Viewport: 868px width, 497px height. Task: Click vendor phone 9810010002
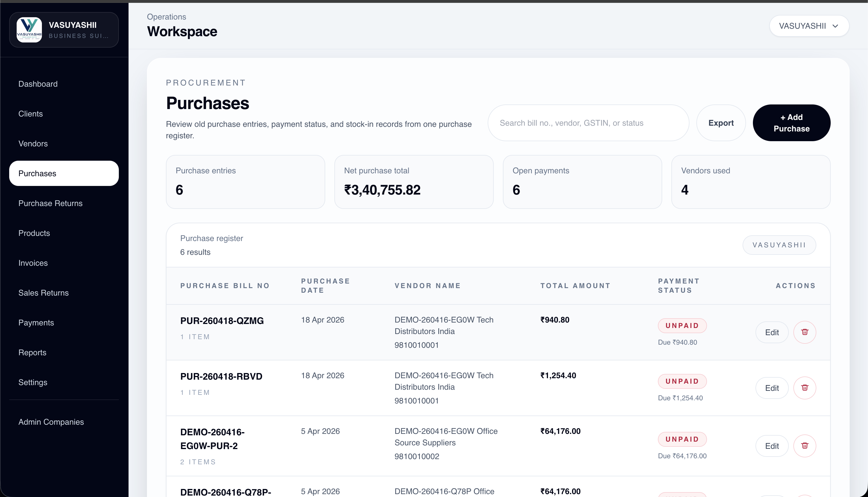click(417, 456)
